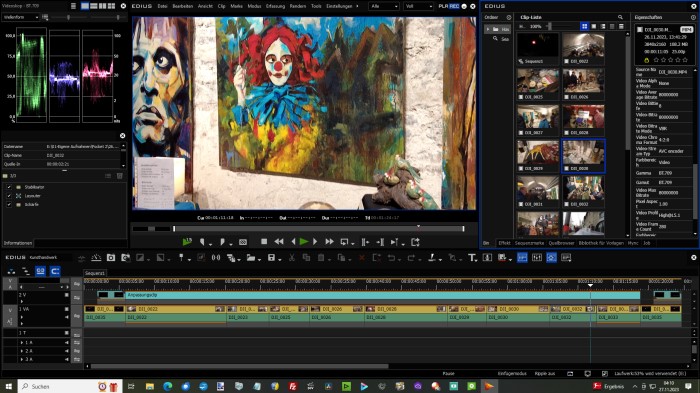700x393 pixels.
Task: Expand the 2 A audio track
Action: [22, 351]
